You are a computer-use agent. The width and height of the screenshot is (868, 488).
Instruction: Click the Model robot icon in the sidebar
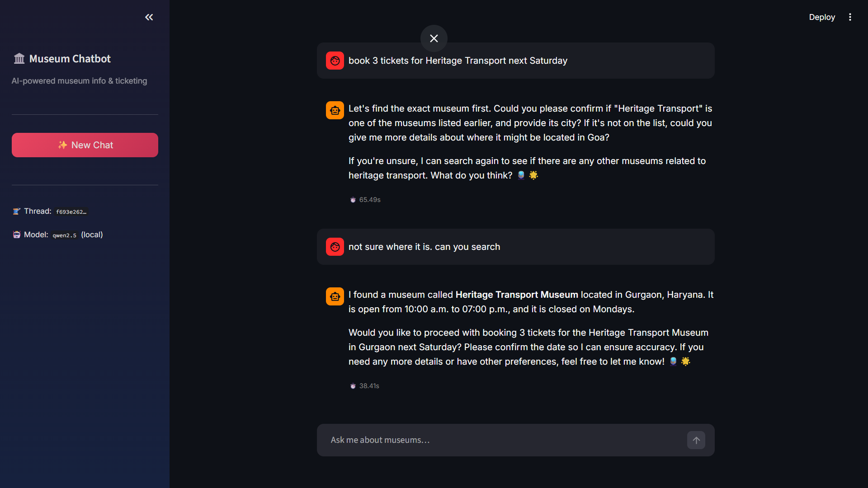pyautogui.click(x=17, y=235)
